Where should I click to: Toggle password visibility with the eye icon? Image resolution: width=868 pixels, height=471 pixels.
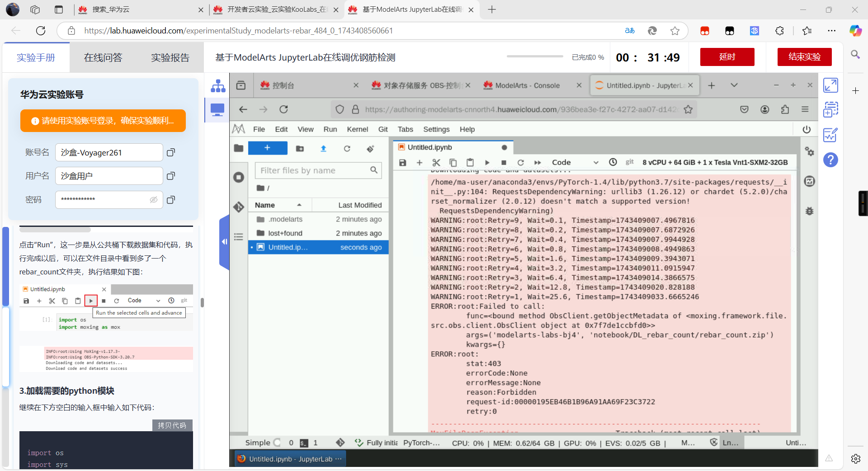[154, 200]
